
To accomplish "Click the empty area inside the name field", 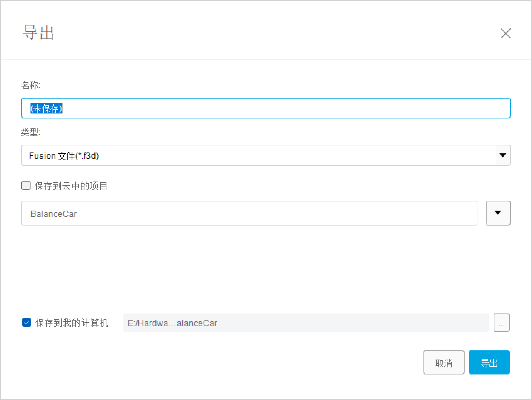I will [x=284, y=109].
